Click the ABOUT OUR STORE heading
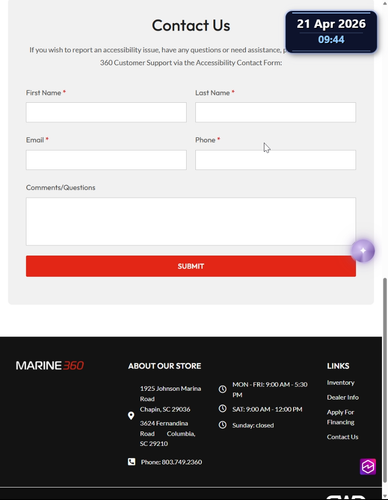The image size is (388, 500). (165, 366)
